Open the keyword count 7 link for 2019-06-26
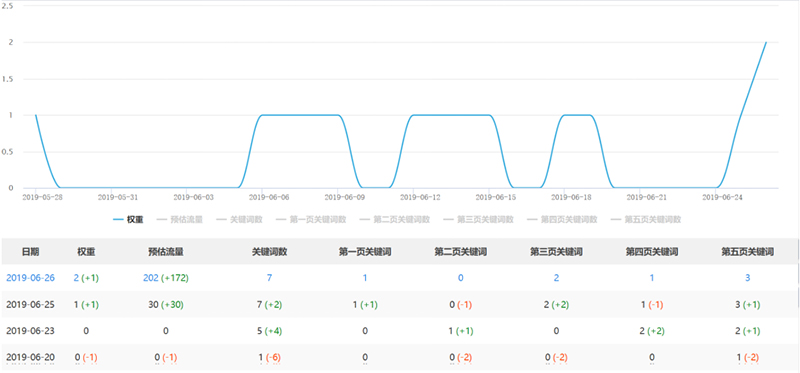Screen dimensions: 800x373 268,278
